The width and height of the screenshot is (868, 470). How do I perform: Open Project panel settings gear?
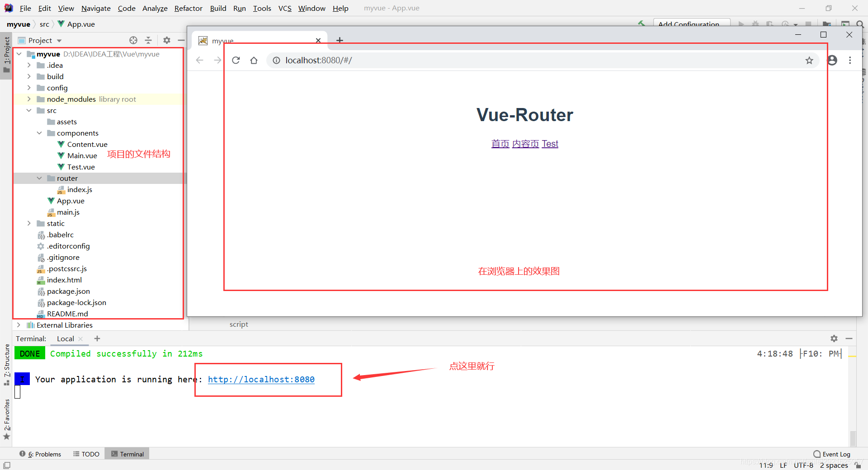coord(167,40)
